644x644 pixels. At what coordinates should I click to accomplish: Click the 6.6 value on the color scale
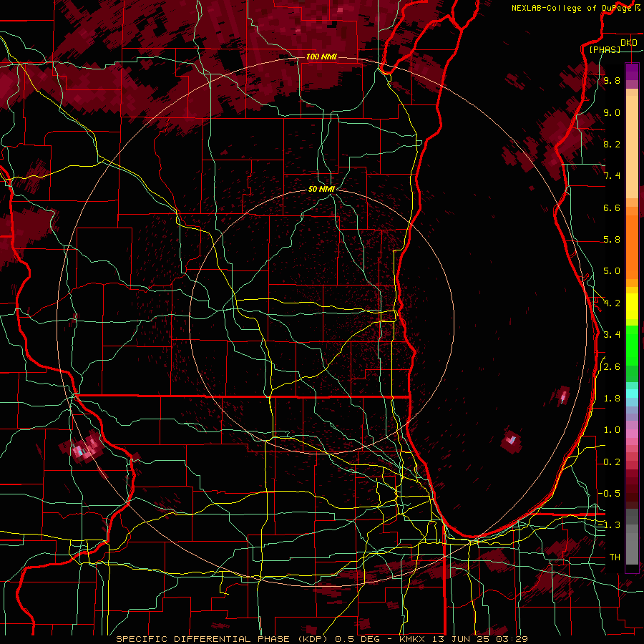tap(612, 208)
